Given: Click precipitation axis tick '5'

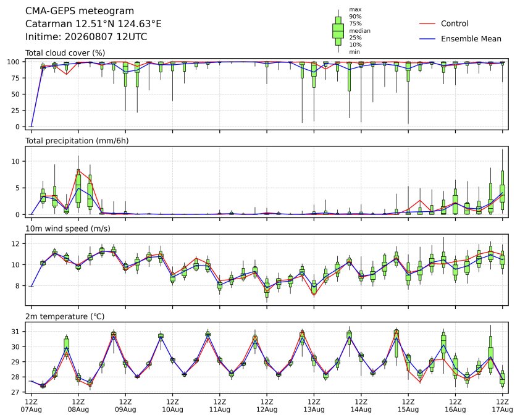Looking at the screenshot, I should pyautogui.click(x=18, y=188).
